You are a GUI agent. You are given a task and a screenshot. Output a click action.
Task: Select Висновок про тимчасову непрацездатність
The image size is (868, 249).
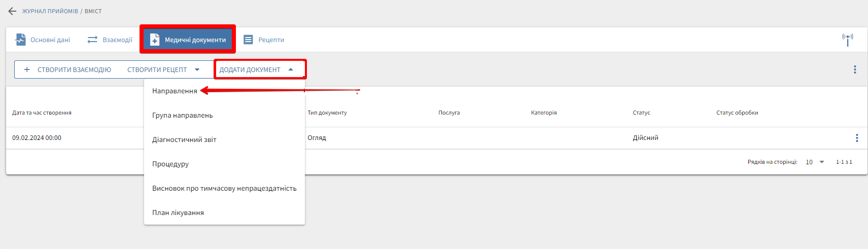point(224,188)
